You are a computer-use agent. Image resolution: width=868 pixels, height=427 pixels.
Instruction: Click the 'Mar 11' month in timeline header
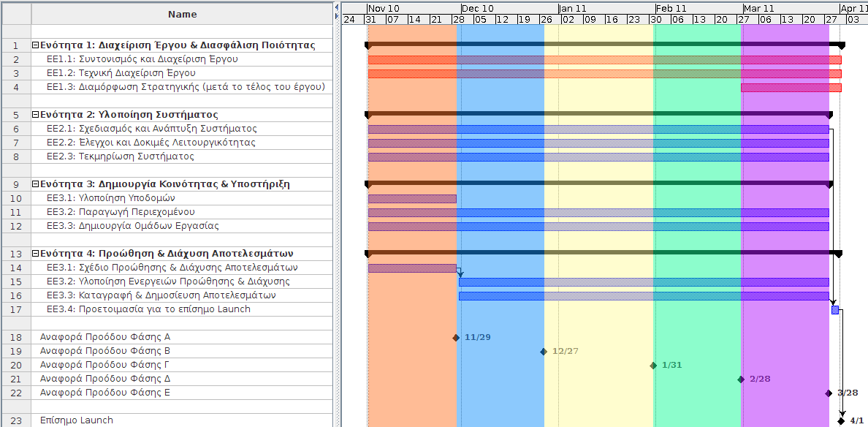click(759, 8)
